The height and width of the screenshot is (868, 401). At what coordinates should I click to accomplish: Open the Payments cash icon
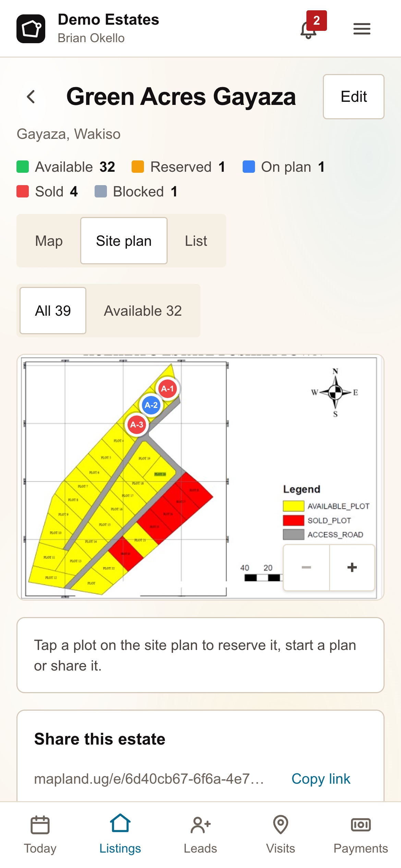click(361, 824)
